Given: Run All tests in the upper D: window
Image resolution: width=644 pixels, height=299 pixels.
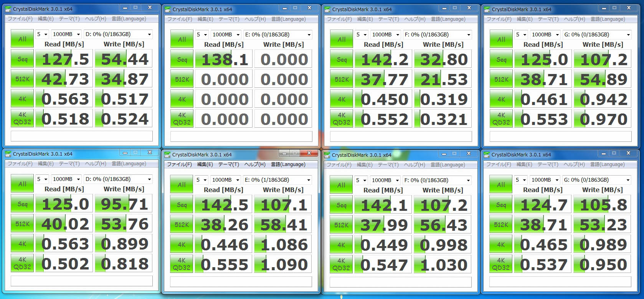Looking at the screenshot, I should tap(22, 39).
